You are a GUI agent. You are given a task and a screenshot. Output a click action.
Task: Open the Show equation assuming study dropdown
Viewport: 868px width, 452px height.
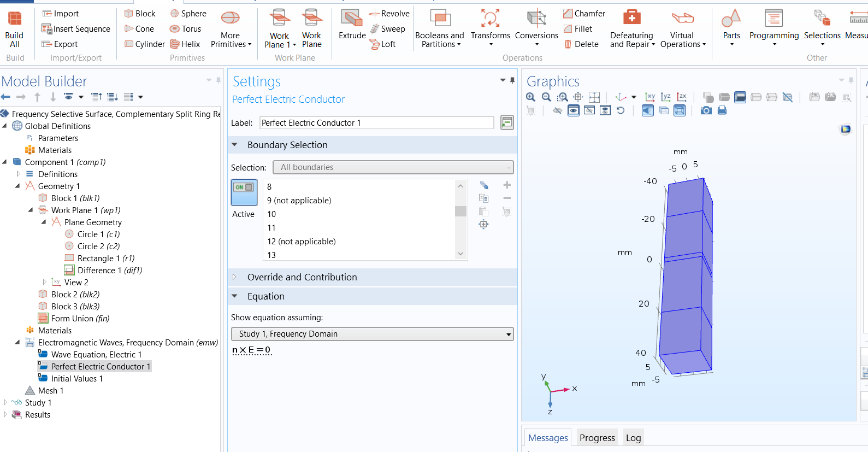coord(372,334)
